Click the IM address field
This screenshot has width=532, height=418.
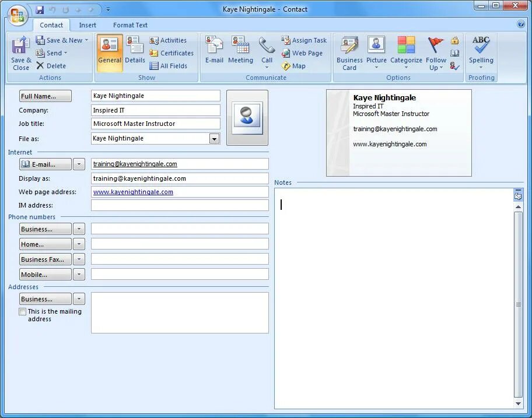(180, 205)
